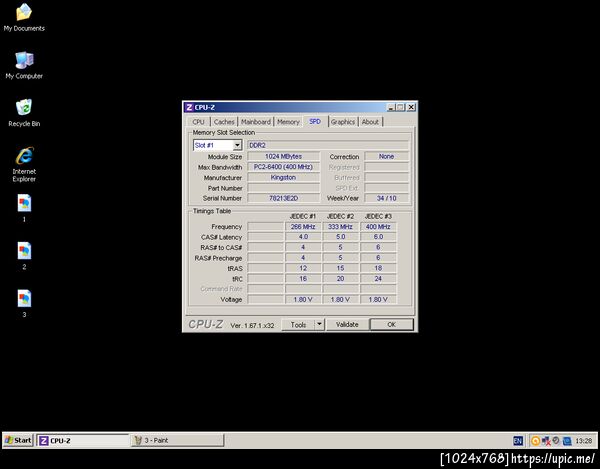Click DDR2 memory type field
The height and width of the screenshot is (469, 600).
pos(328,145)
